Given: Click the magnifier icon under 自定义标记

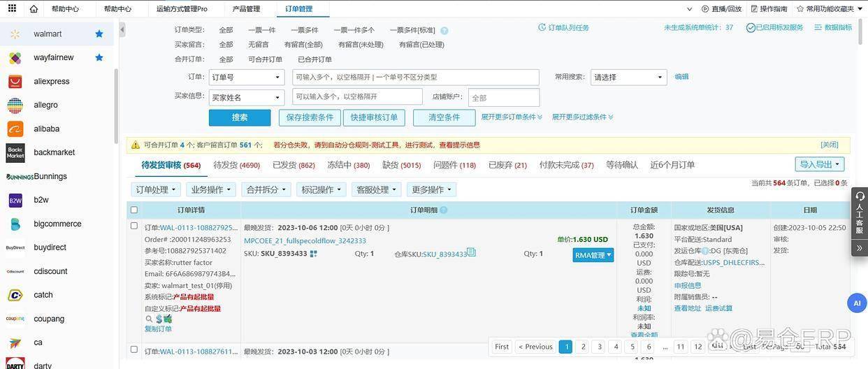Looking at the screenshot, I should point(149,318).
